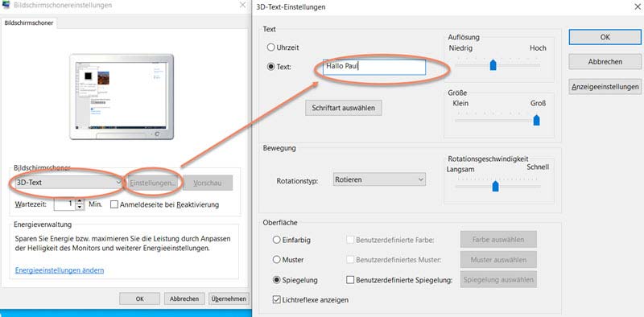644x317 pixels.
Task: Switch to the Bildschirmschoner tab
Action: [29, 23]
